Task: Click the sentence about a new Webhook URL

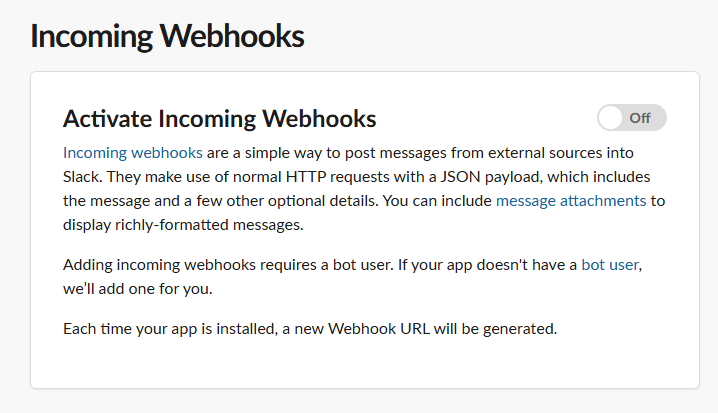Action: point(310,329)
